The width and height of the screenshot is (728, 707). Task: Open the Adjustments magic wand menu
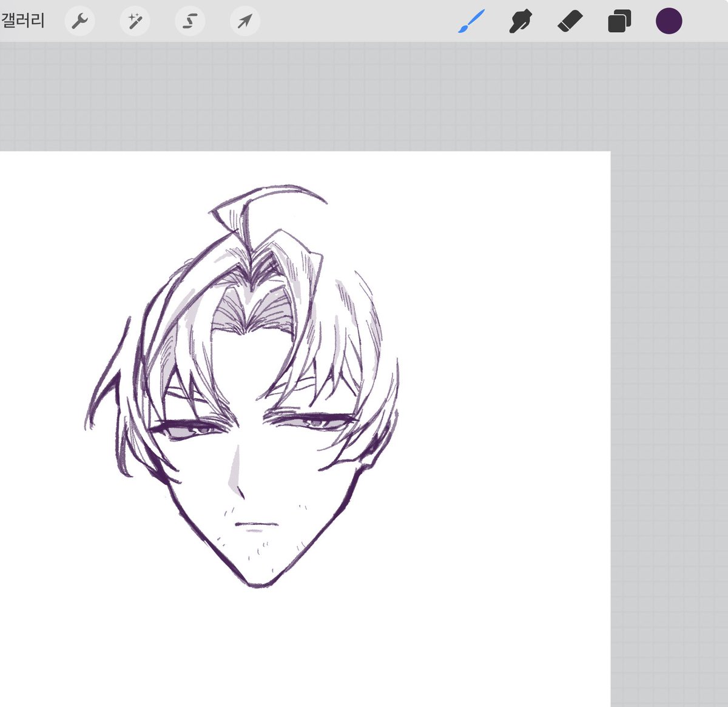click(135, 21)
